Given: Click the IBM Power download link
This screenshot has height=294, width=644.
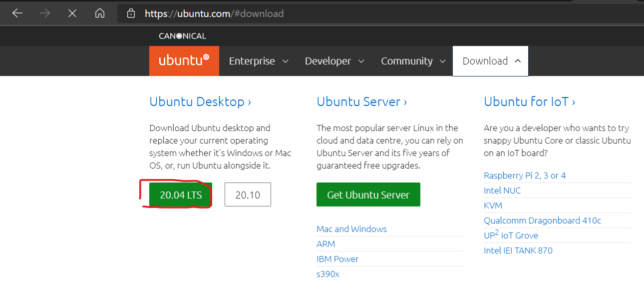Looking at the screenshot, I should tap(337, 259).
